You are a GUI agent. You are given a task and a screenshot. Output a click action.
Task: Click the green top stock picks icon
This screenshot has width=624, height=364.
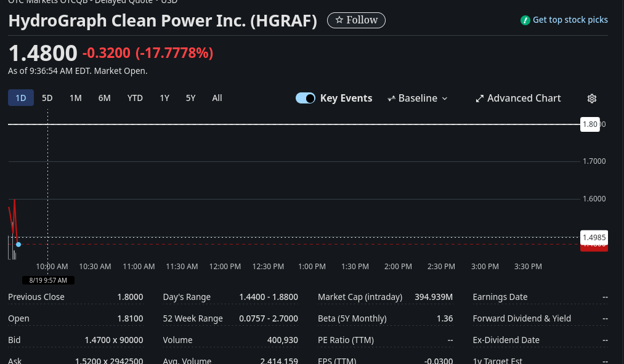525,20
